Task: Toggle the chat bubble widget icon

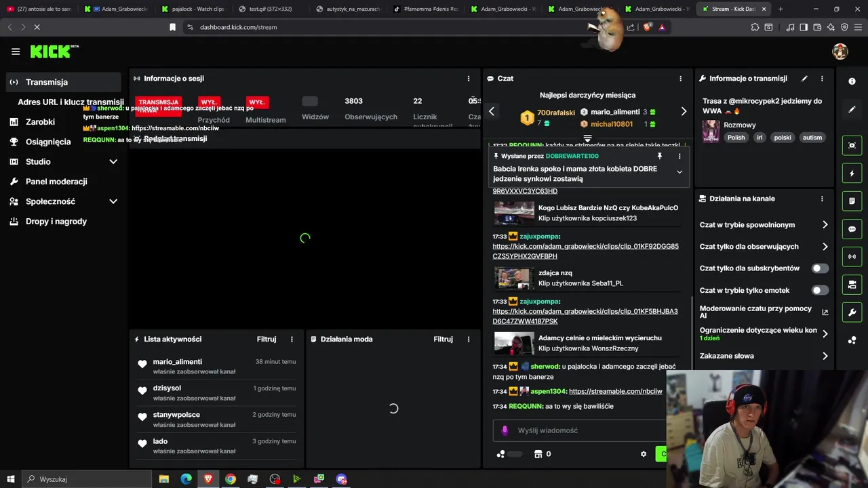Action: [852, 229]
